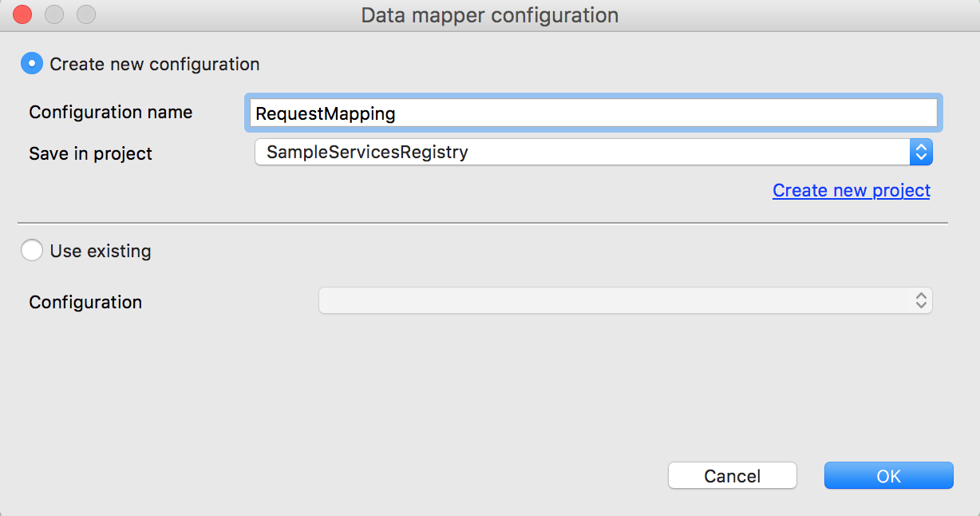The width and height of the screenshot is (980, 516).
Task: Click the blue stepper arrows beside SampleServicesRegistry
Action: point(921,152)
